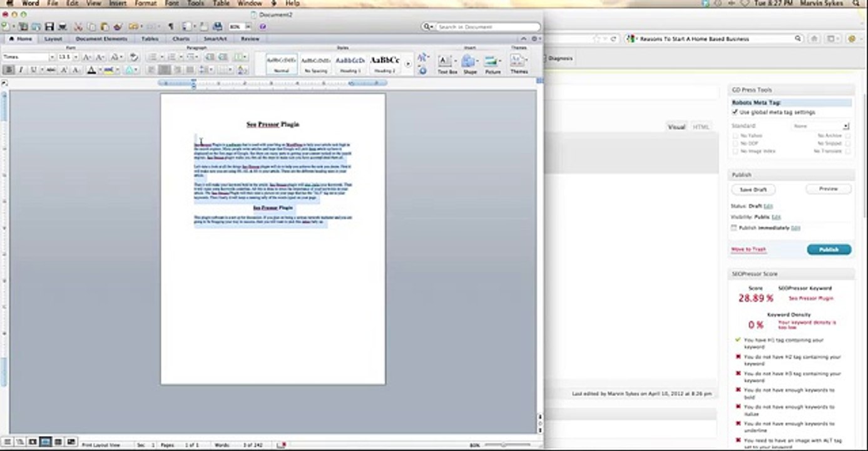Select the No Spacing style thumbnail
Screen dimensions: 868x451
click(x=315, y=63)
